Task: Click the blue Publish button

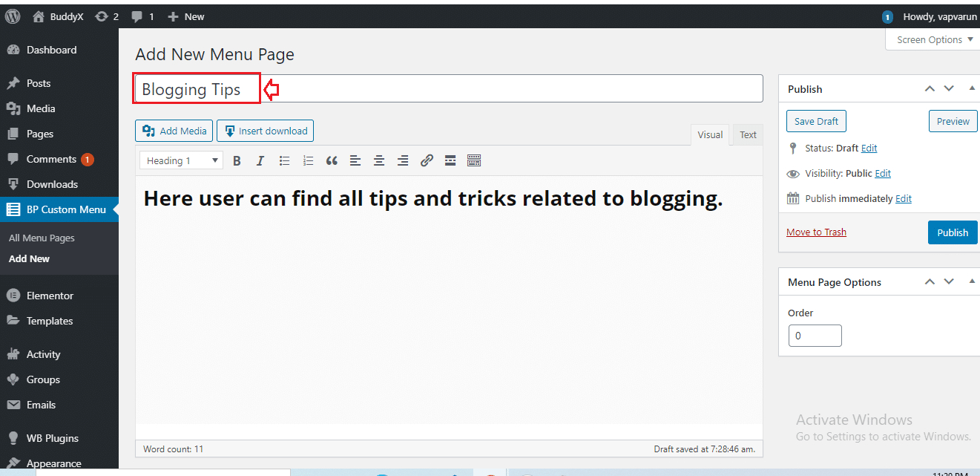Action: (952, 232)
